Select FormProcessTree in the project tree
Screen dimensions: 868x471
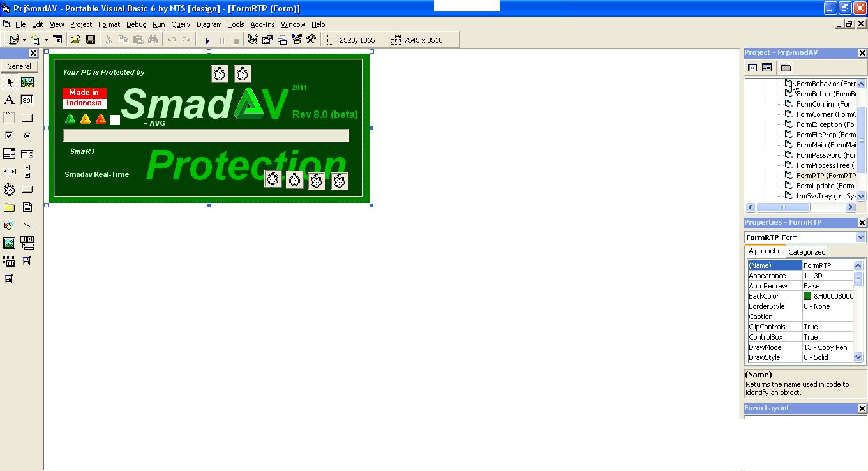click(826, 165)
